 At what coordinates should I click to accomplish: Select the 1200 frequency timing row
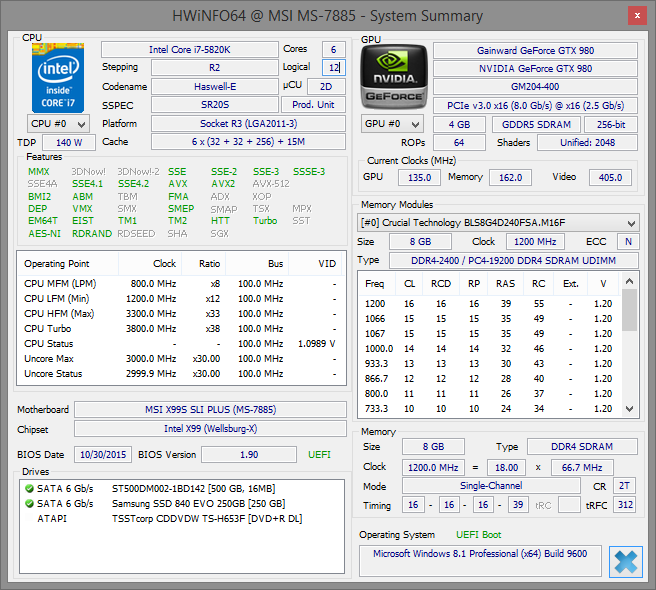pos(490,304)
